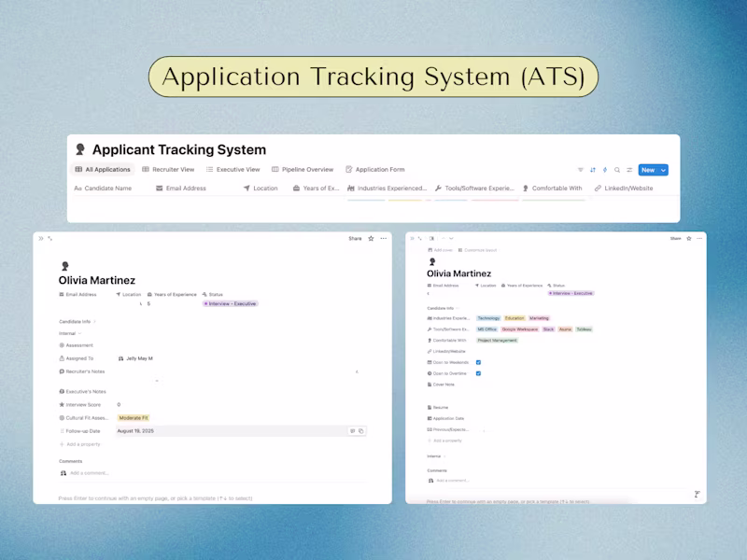Open the left page's three-dot menu

pos(384,239)
